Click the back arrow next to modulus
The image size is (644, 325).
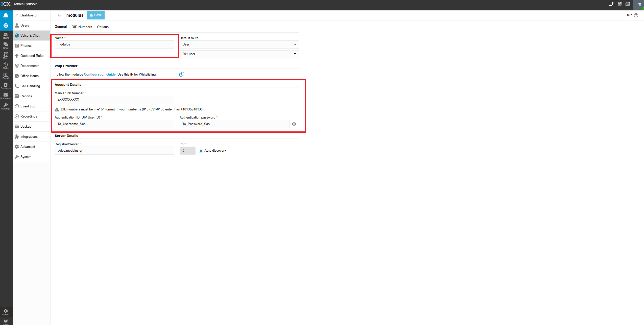[x=60, y=15]
